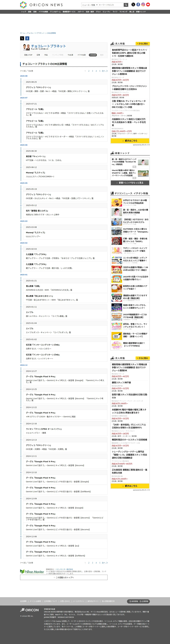Click the 2025-08-25 date entry

(x=31, y=82)
